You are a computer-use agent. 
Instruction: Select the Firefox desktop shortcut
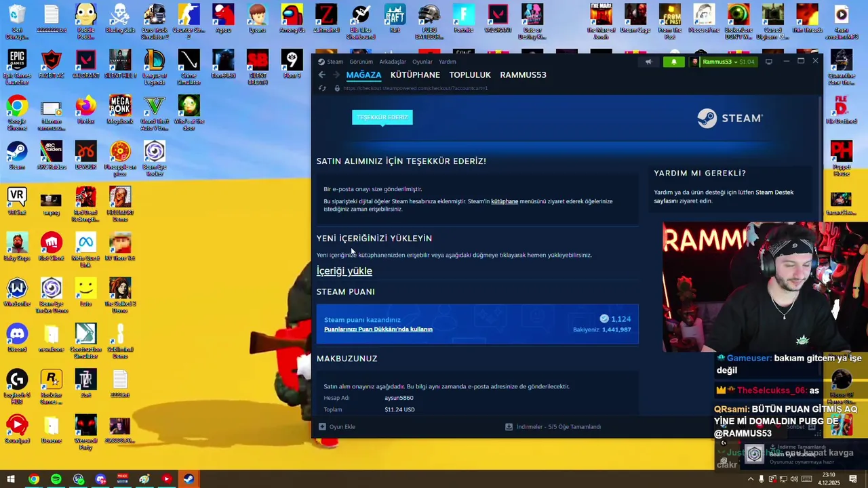coord(85,110)
